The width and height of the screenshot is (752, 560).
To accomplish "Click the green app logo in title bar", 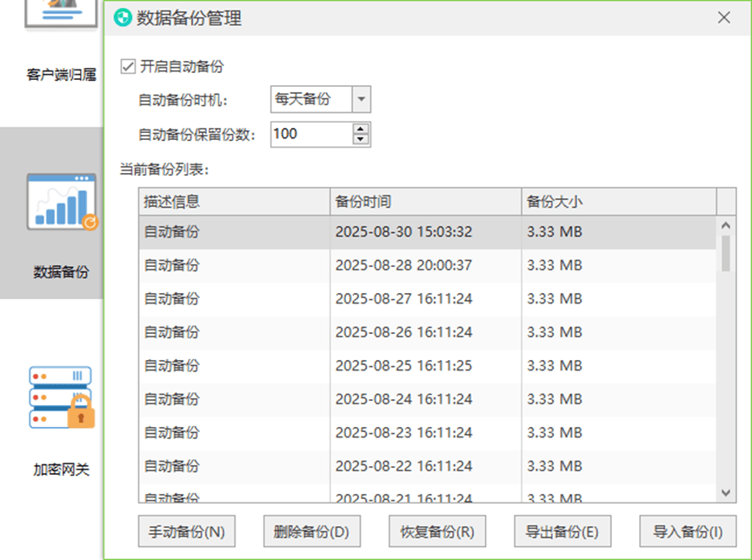I will 123,17.
